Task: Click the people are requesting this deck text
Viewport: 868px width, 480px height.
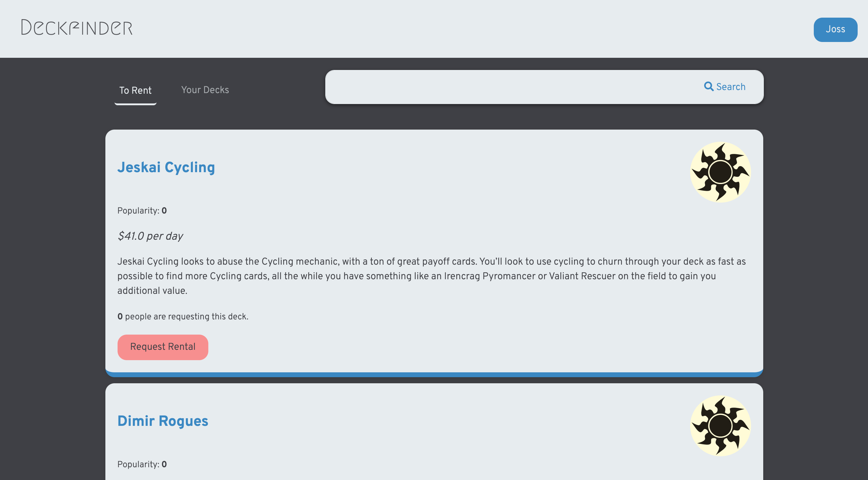Action: [x=186, y=316]
